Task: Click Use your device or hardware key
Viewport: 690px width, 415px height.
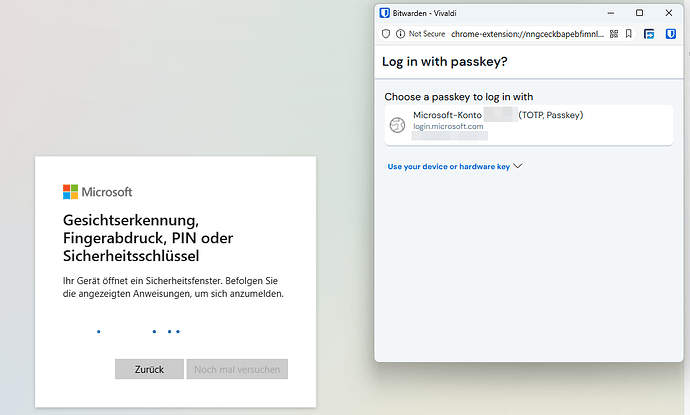Action: (x=448, y=166)
